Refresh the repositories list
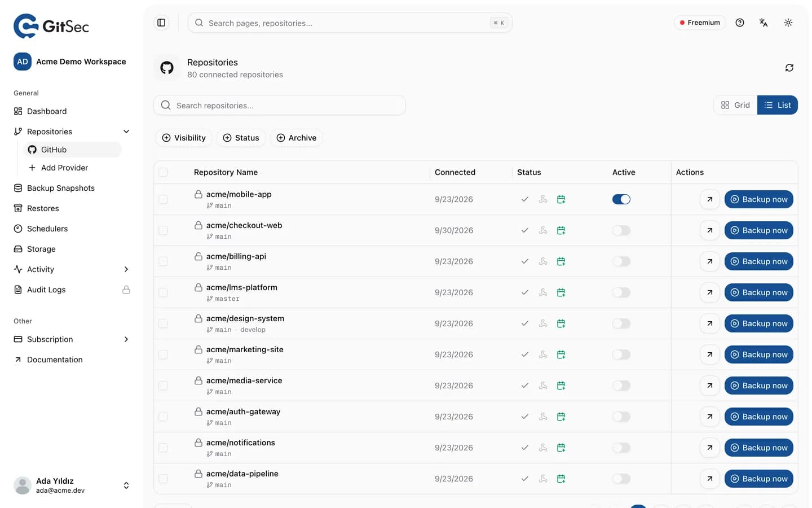 click(x=789, y=68)
